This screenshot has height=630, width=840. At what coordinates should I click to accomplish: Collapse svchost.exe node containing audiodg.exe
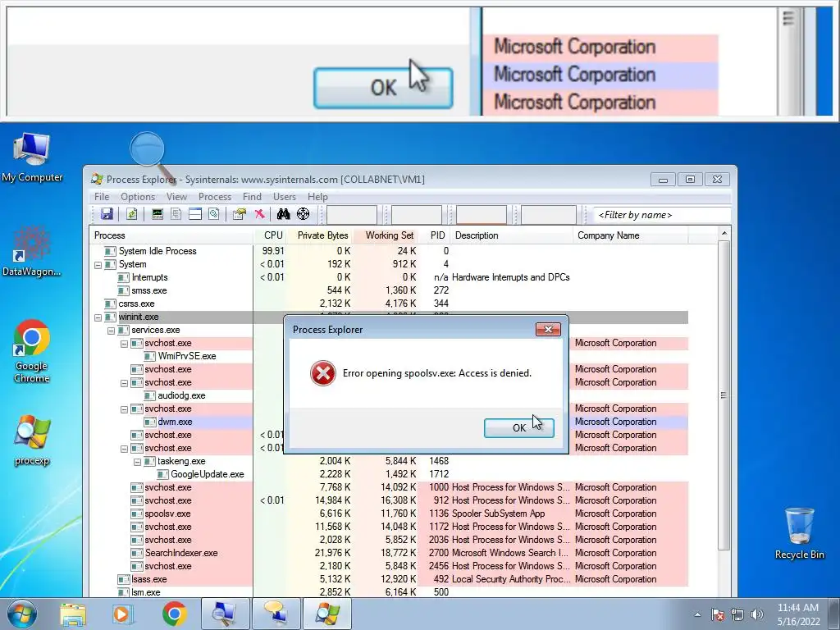(125, 383)
